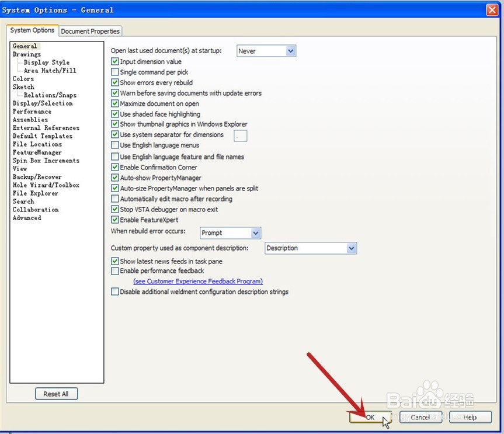The image size is (504, 434).
Task: Toggle Warn before saving documents with update errors
Action: point(114,93)
